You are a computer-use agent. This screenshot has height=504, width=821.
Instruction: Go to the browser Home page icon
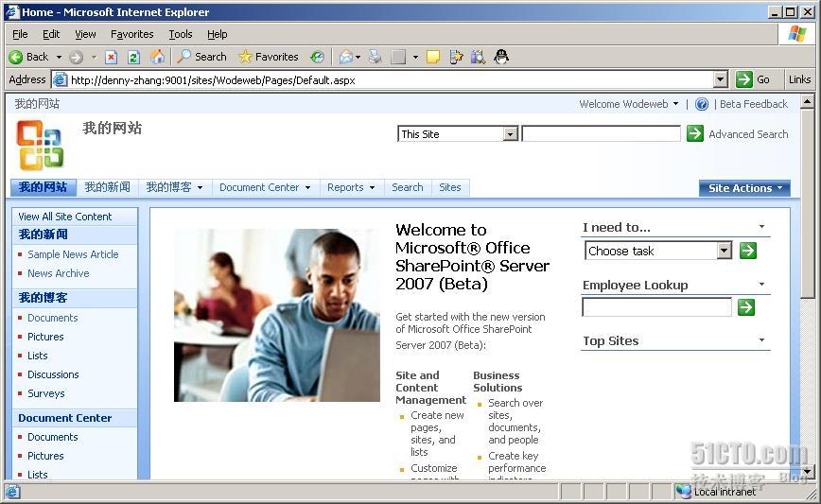pos(158,57)
